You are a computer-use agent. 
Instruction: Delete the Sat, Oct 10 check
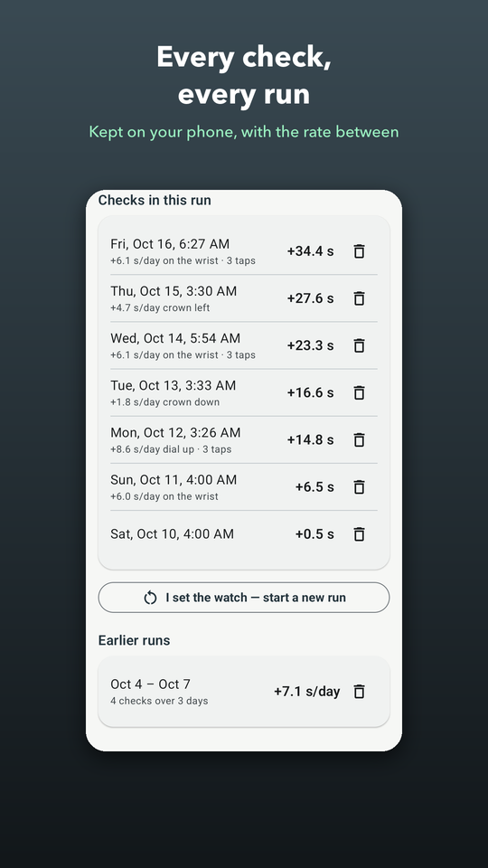click(x=359, y=534)
